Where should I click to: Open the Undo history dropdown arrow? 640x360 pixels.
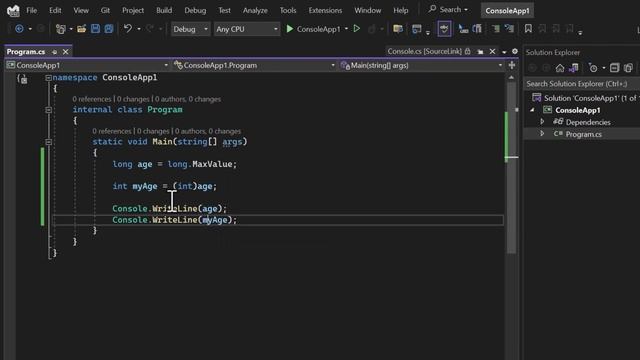[139, 29]
